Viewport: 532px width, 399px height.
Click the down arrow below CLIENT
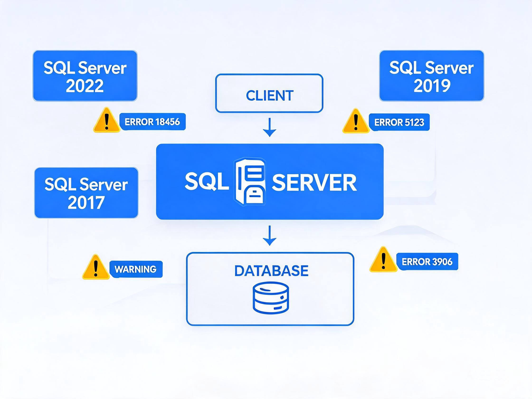click(270, 127)
